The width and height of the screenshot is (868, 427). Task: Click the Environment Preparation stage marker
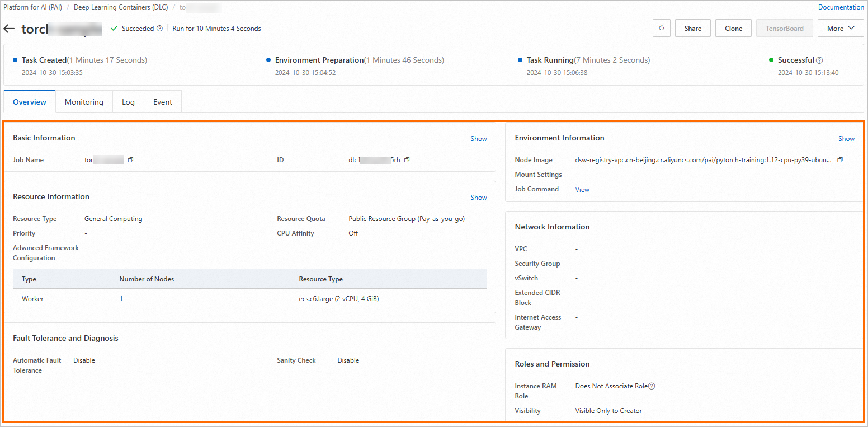click(x=269, y=60)
